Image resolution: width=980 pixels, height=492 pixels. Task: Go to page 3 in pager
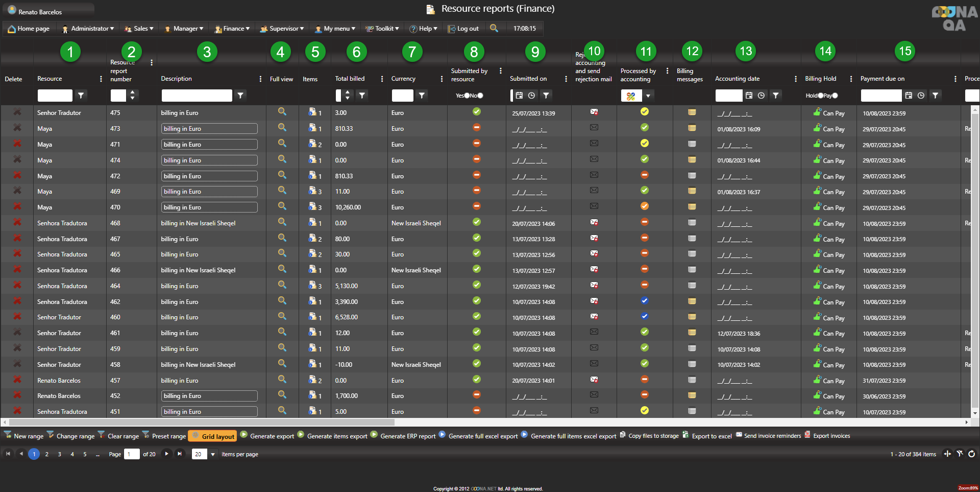click(x=59, y=454)
